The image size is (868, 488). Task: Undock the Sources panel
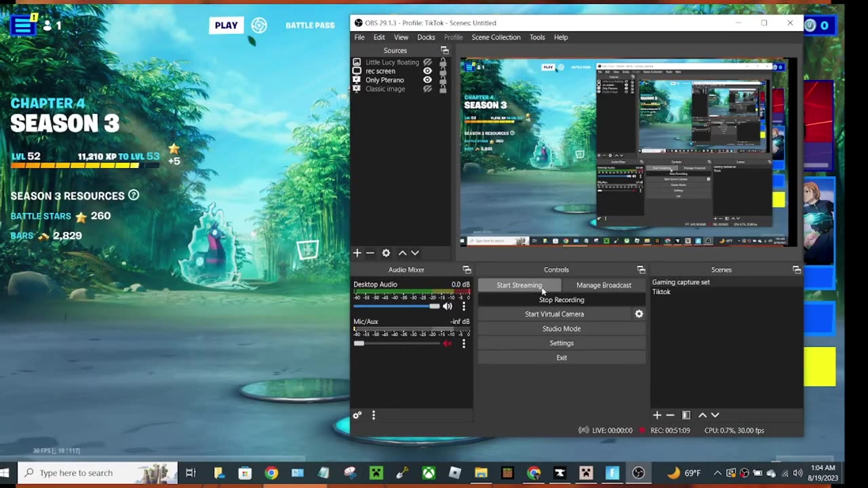[445, 50]
